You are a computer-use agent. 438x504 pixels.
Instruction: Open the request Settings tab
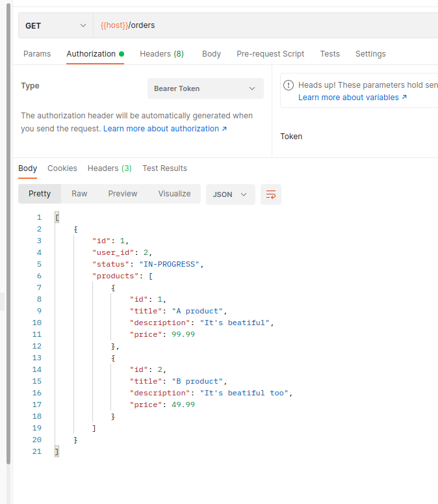[370, 54]
